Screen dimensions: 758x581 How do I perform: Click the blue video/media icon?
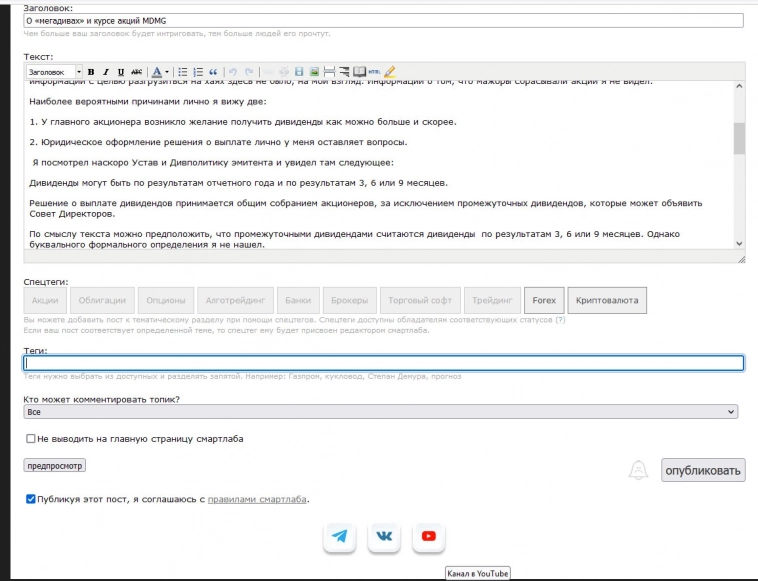coord(299,72)
